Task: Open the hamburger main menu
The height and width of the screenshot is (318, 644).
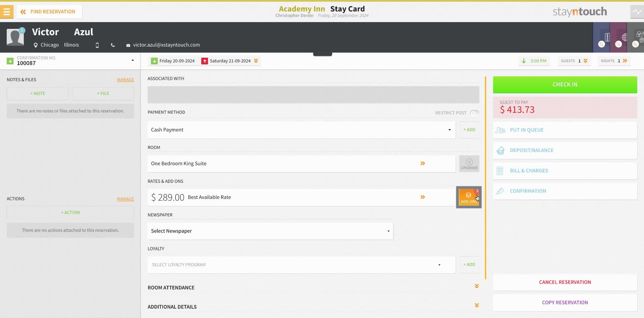Action: coord(7,12)
